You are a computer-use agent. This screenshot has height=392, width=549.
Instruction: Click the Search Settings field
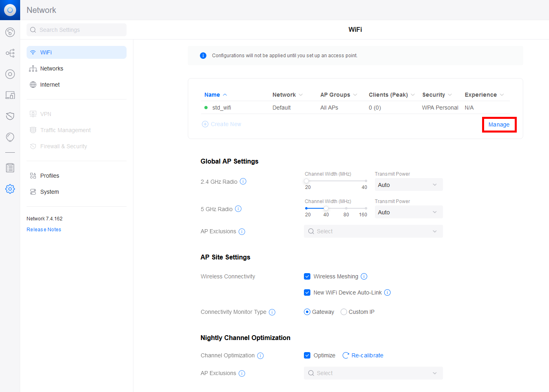76,30
